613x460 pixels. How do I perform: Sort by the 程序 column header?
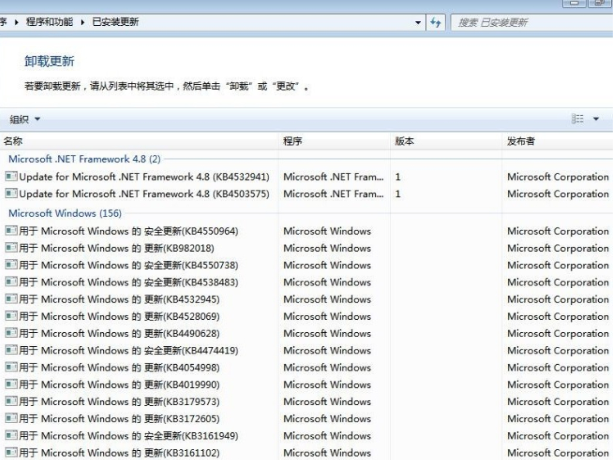[334, 141]
